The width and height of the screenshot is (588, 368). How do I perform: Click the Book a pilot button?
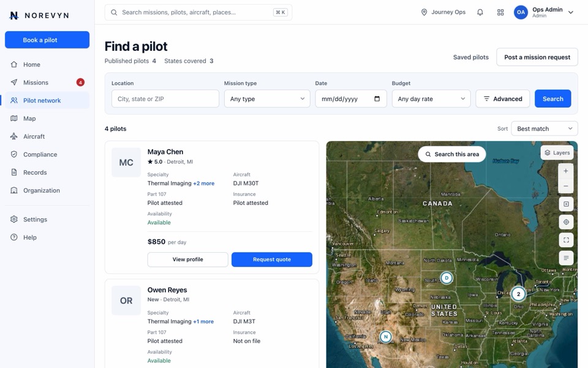point(47,40)
